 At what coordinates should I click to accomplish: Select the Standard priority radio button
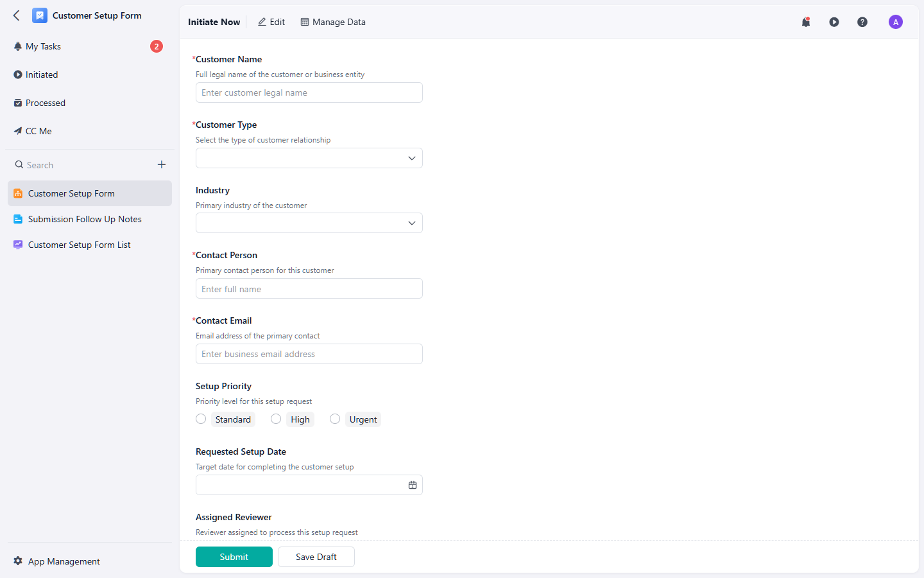201,419
